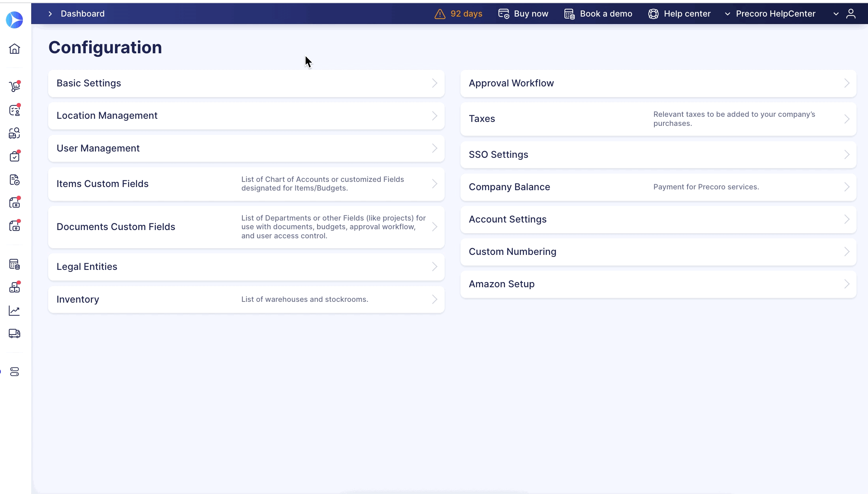Open Legal Entities
868x494 pixels.
click(x=246, y=267)
